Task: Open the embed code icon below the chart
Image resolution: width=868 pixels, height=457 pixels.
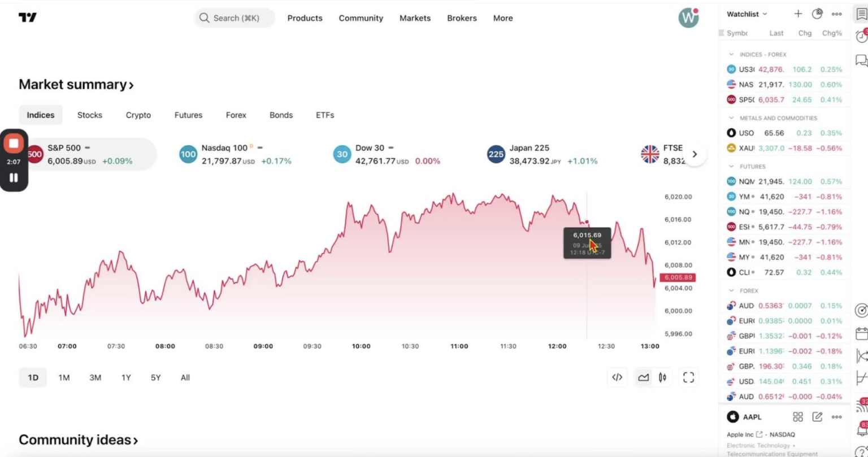Action: [x=617, y=377]
